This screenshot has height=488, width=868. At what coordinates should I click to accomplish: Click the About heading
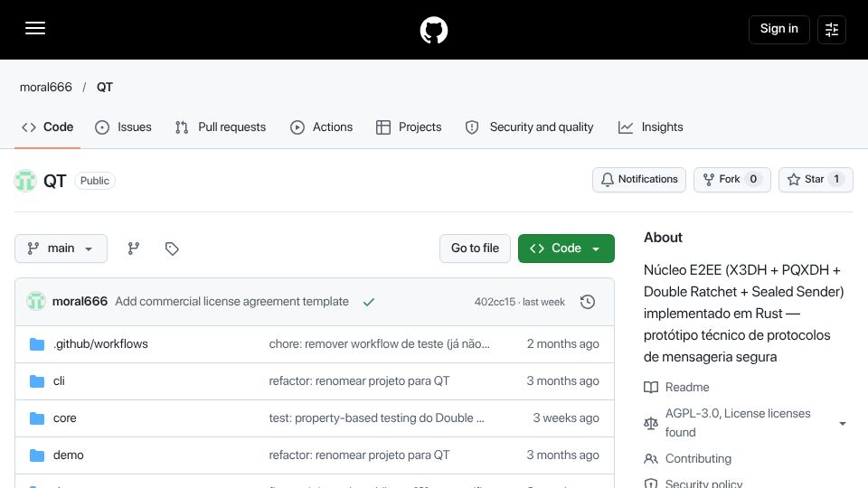click(663, 238)
